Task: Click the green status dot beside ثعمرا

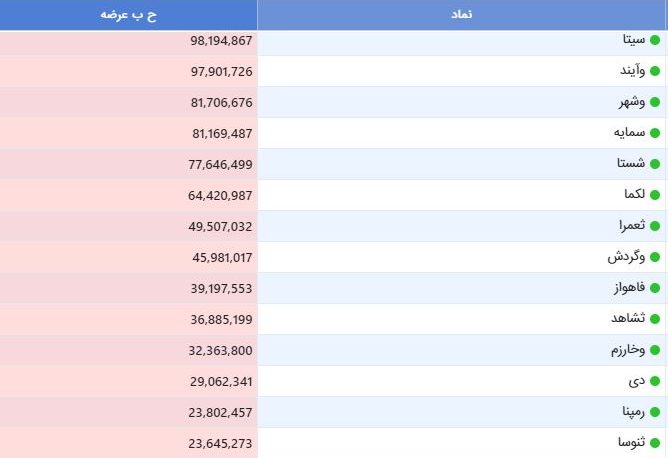Action: pos(655,226)
